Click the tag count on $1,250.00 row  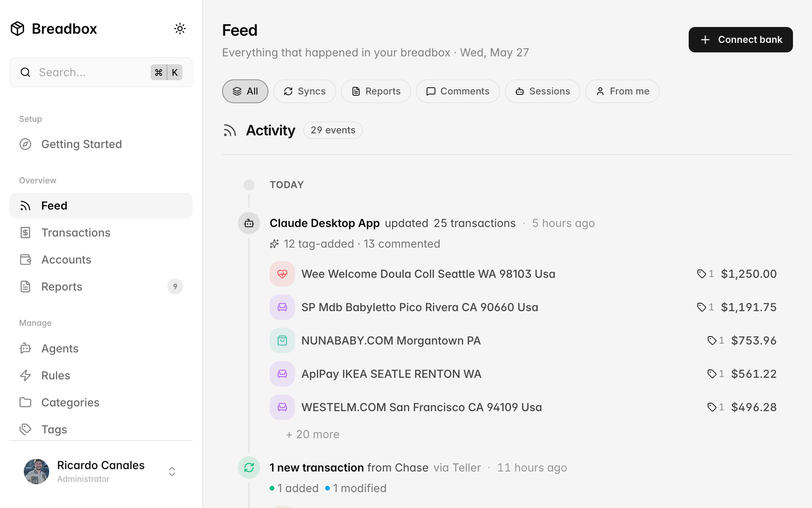[706, 274]
